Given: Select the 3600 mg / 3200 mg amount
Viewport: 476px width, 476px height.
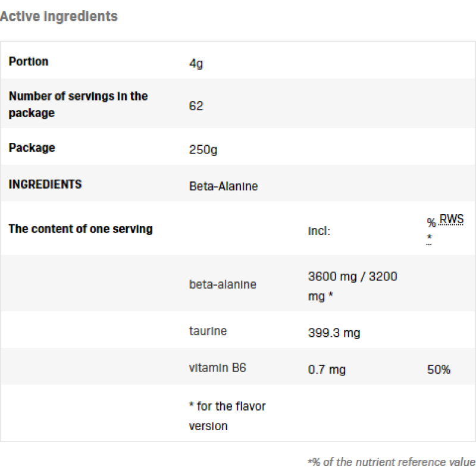Looking at the screenshot, I should 352,286.
